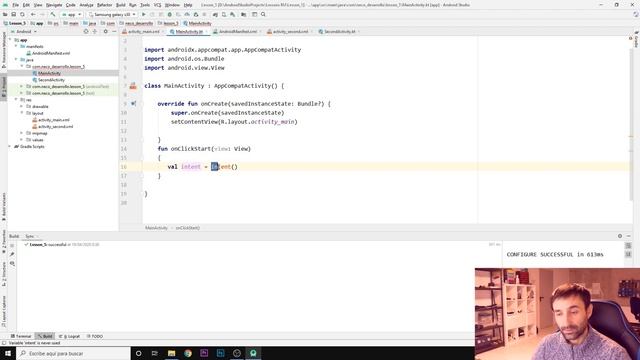The height and width of the screenshot is (360, 640).
Task: Select SecondActivity in project tree
Action: pyautogui.click(x=51, y=80)
